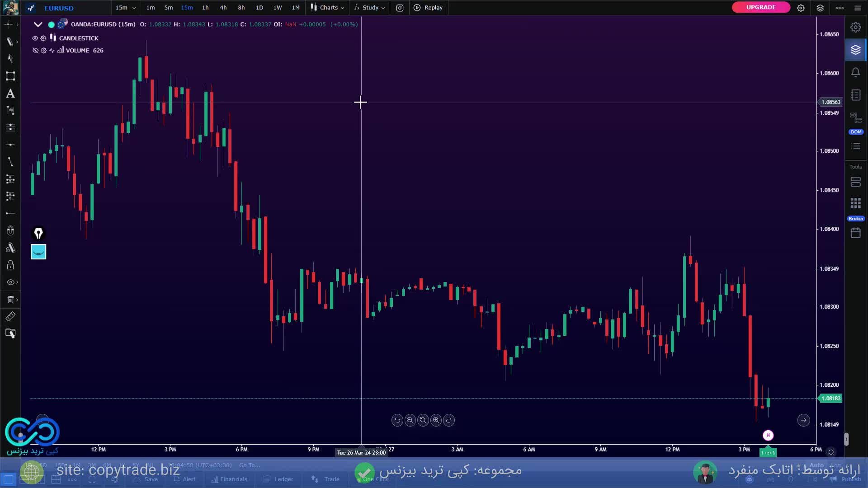Switch to the 4h timeframe

pyautogui.click(x=223, y=8)
